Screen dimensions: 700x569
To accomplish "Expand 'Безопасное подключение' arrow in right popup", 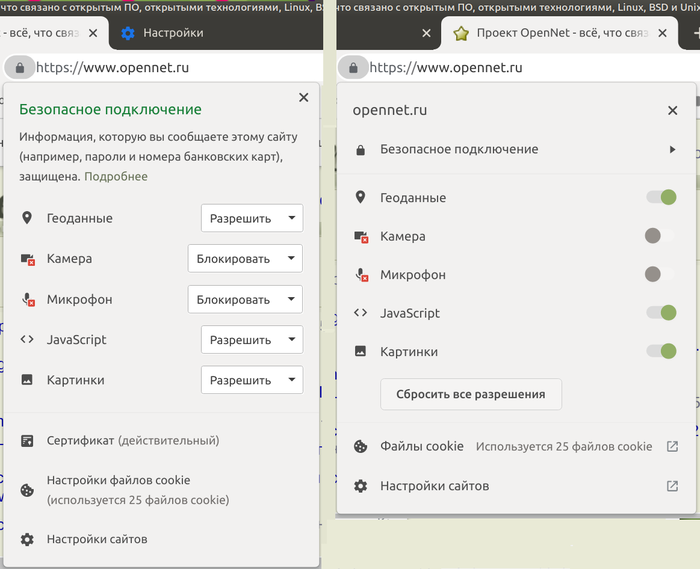I will coord(672,149).
